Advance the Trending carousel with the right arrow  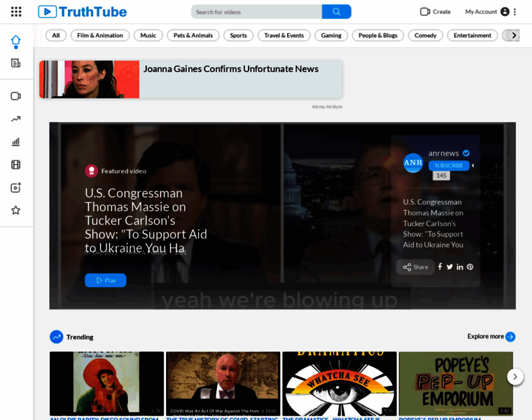[x=515, y=377]
